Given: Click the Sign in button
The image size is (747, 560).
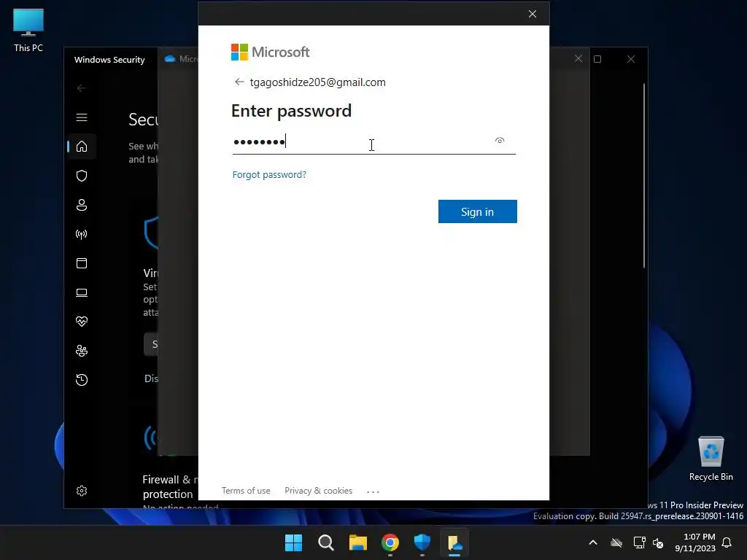Looking at the screenshot, I should [x=477, y=211].
